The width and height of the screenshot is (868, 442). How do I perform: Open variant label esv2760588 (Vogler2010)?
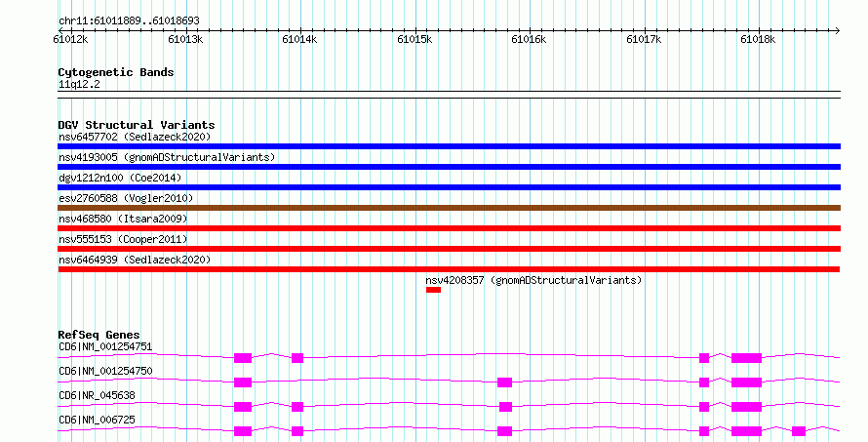coord(126,198)
